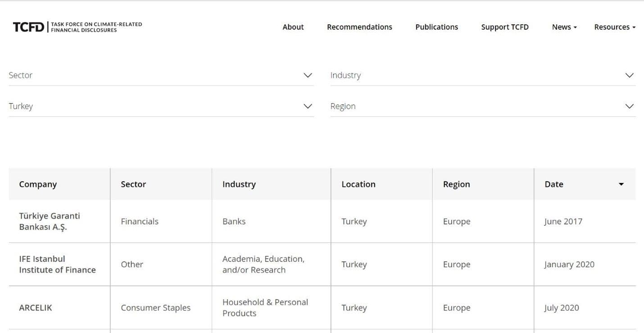Click the Sector column header

coord(133,184)
